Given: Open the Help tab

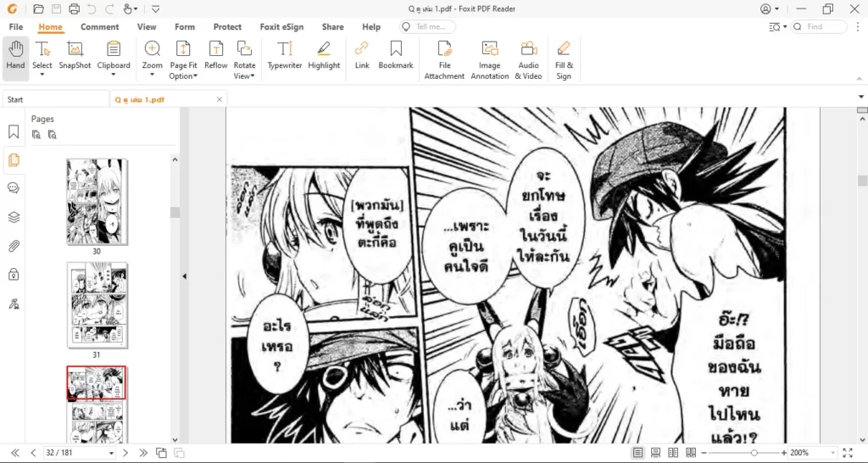Looking at the screenshot, I should click(x=371, y=26).
